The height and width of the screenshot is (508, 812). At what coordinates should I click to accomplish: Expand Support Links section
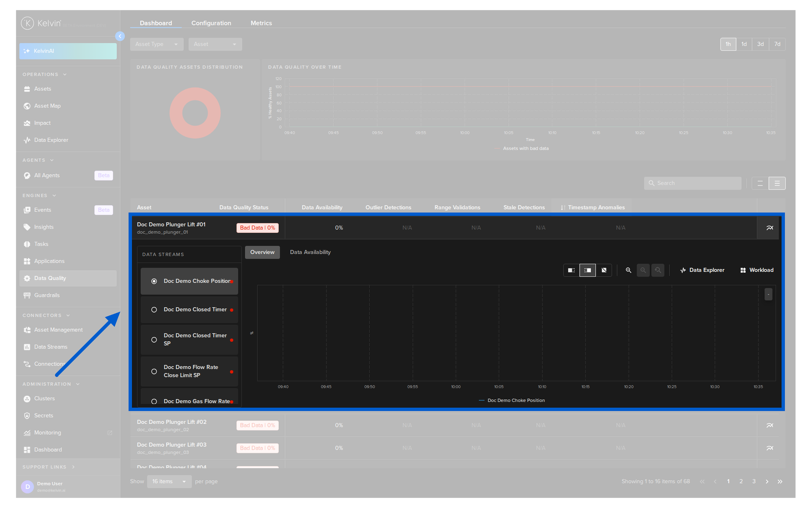pos(49,467)
